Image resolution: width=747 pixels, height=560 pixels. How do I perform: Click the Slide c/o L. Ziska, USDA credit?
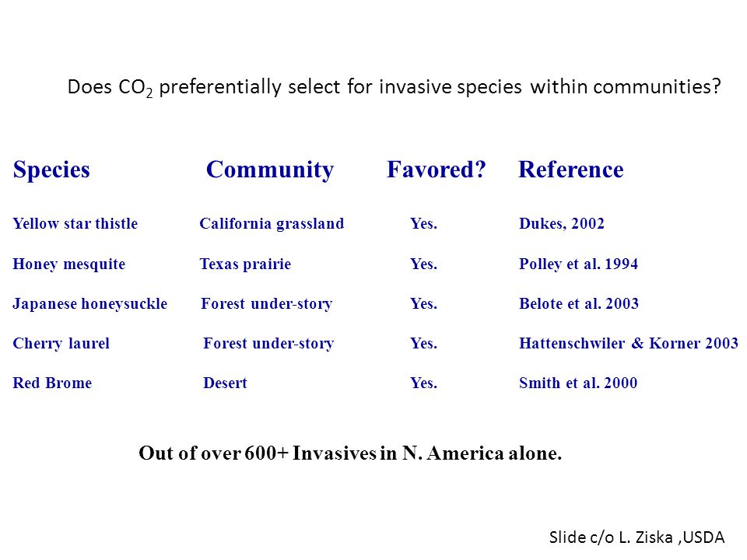point(637,537)
